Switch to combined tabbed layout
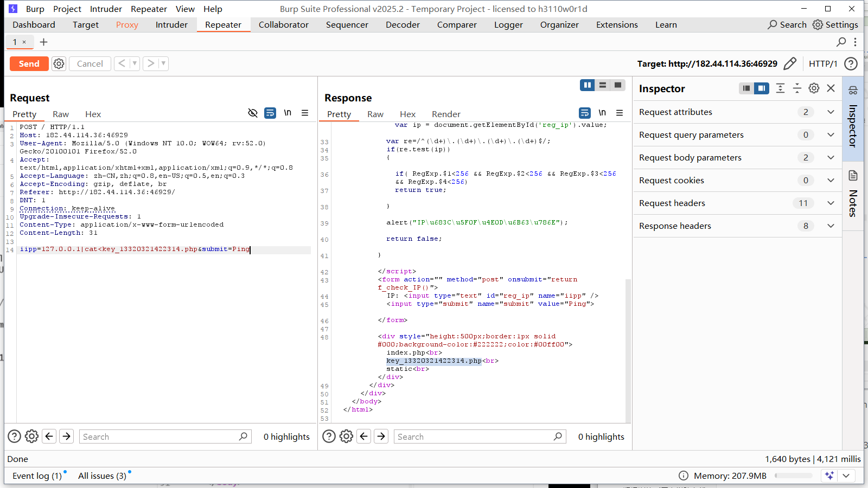The width and height of the screenshot is (868, 488). point(618,85)
